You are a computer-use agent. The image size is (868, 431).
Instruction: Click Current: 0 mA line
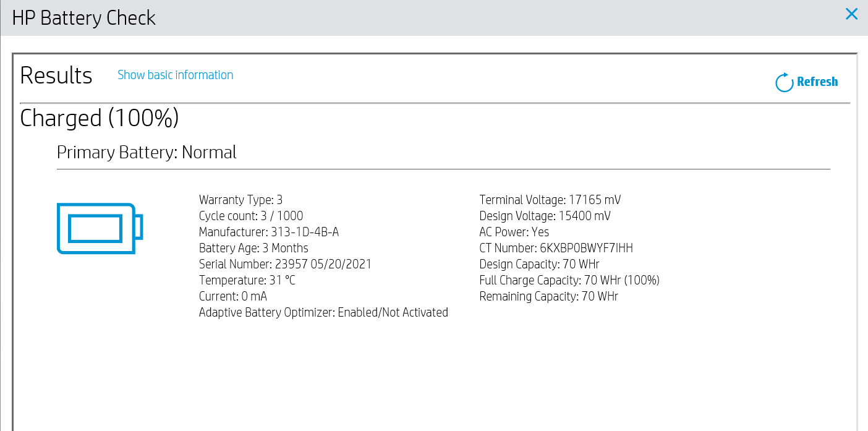[233, 296]
